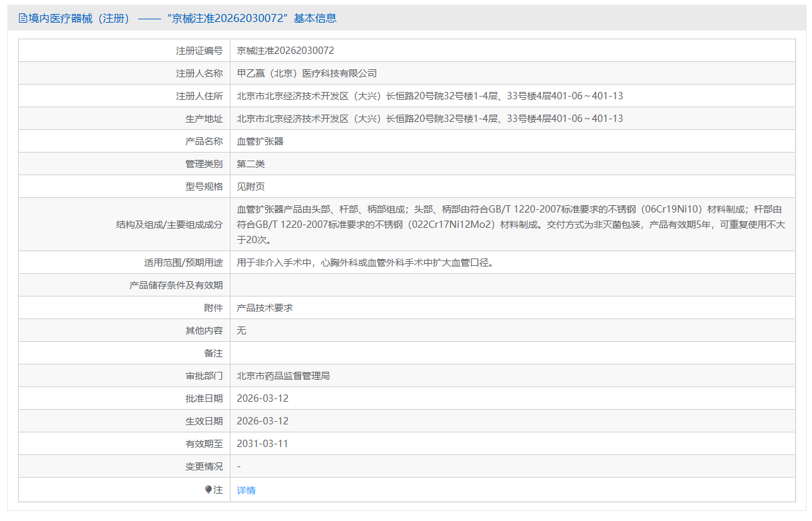
Task: Click the 生产地址 label
Action: [x=204, y=119]
